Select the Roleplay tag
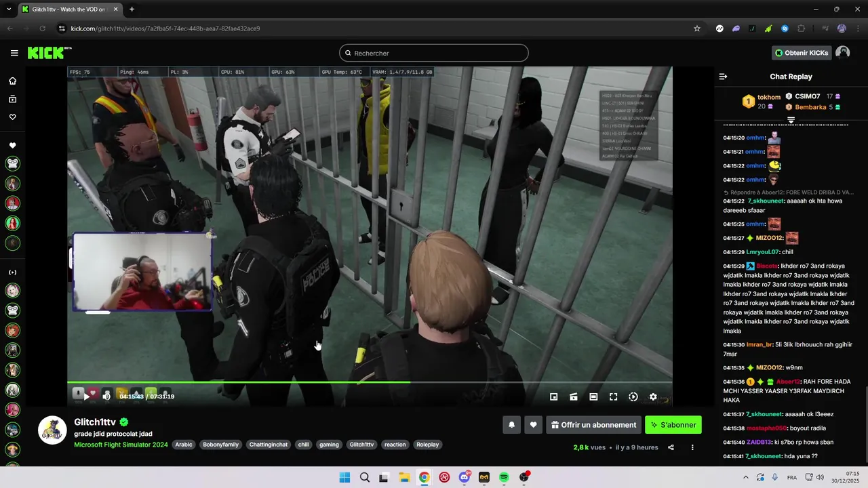 [428, 445]
